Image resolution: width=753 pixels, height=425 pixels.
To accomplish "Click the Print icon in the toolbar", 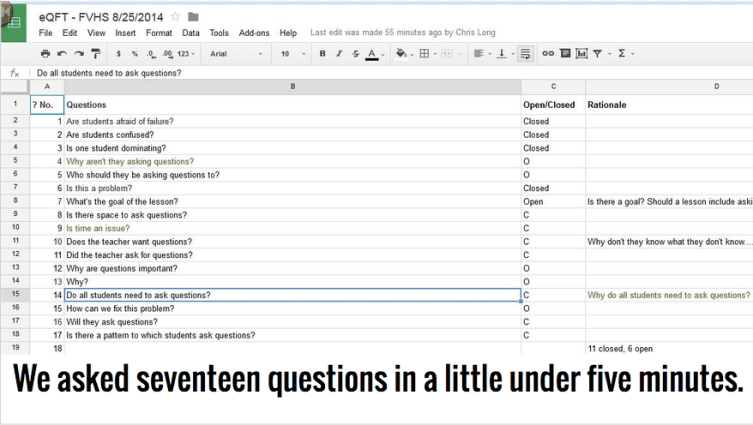I will [x=46, y=54].
